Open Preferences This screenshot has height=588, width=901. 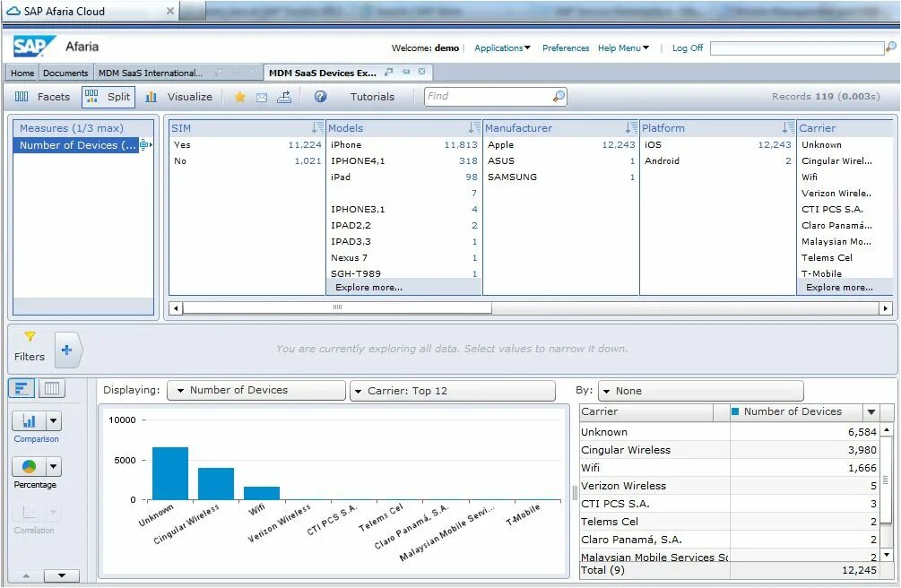coord(566,48)
